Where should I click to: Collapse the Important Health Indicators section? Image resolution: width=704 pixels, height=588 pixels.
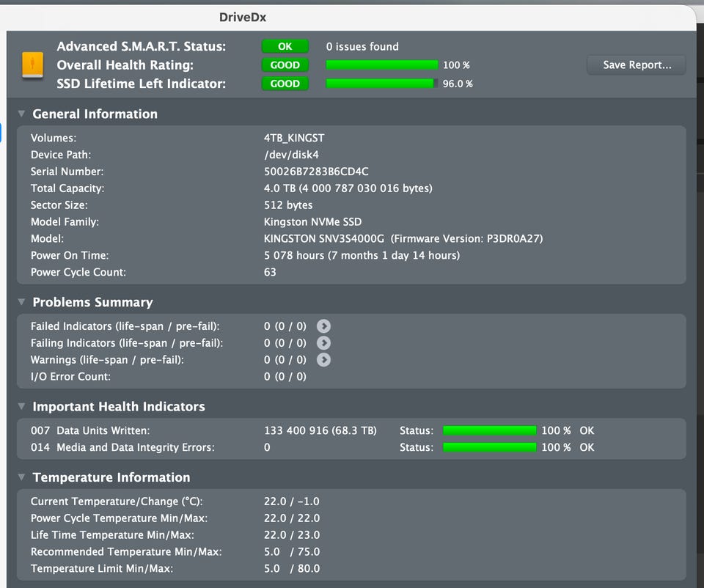tap(21, 406)
